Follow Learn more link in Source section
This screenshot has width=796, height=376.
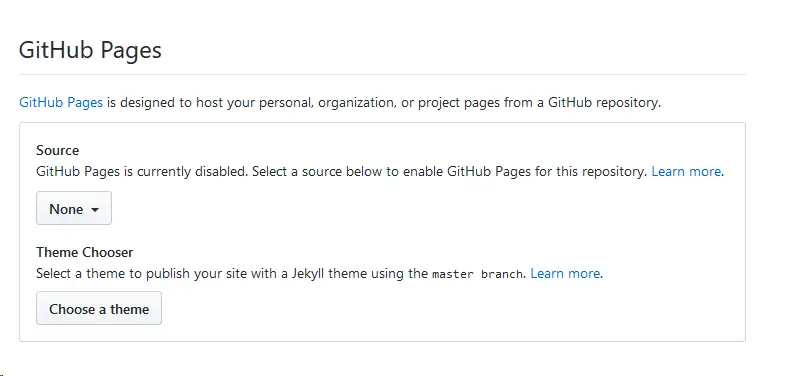pyautogui.click(x=686, y=172)
